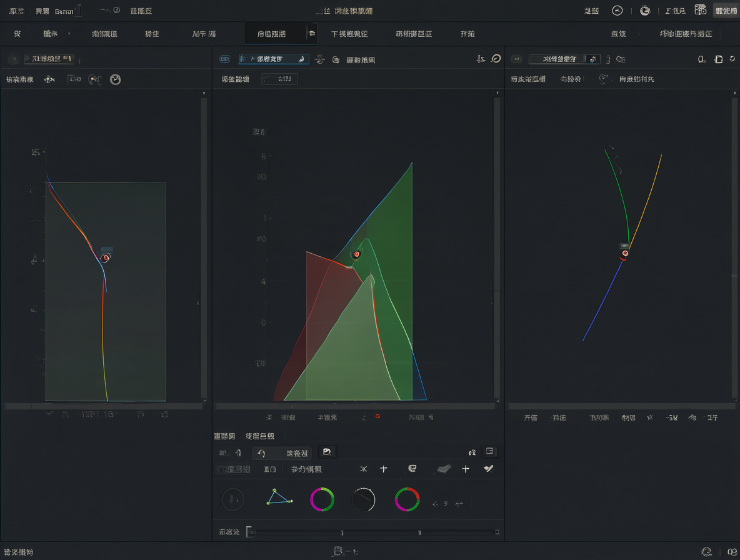
Task: Select the tab right after the flag icon
Action: [x=349, y=34]
